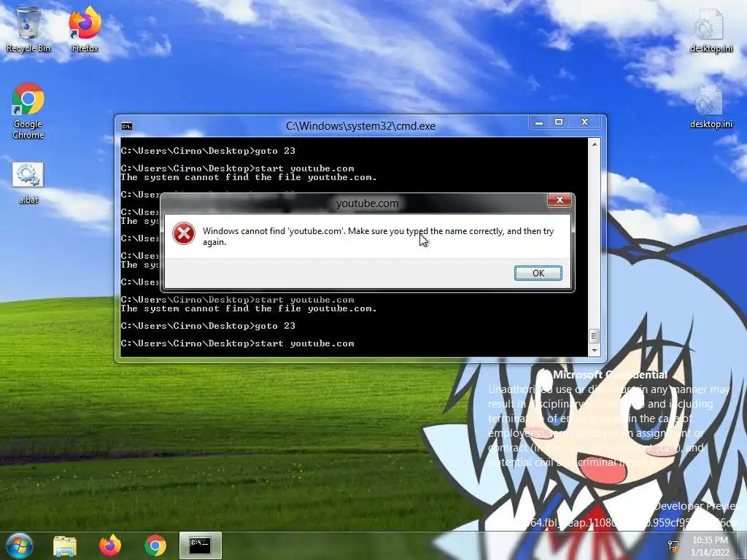Image resolution: width=747 pixels, height=560 pixels.
Task: Click the first 'goto 23' command line
Action: coord(208,151)
